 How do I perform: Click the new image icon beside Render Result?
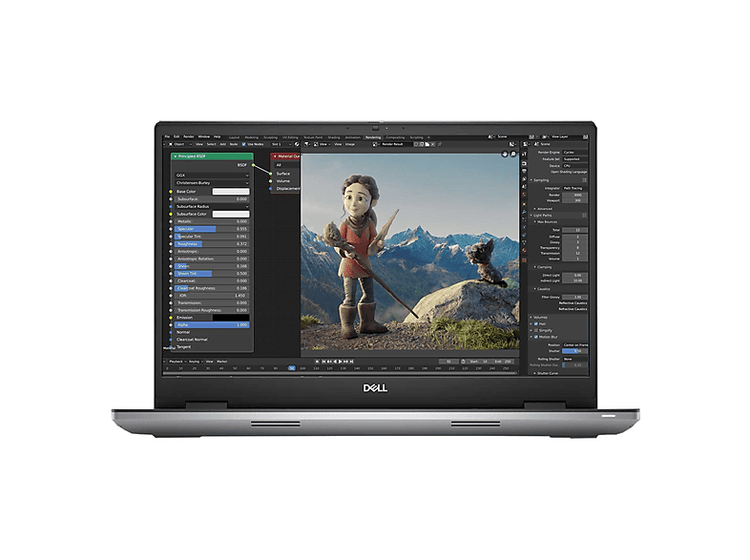point(422,144)
